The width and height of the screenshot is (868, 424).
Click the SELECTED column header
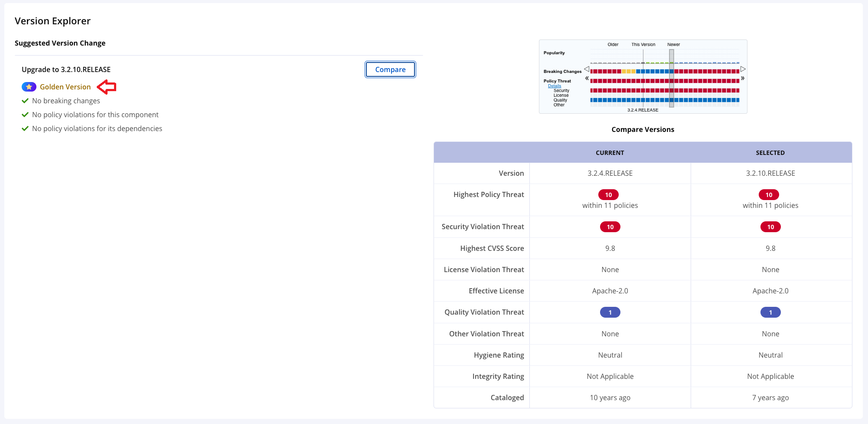tap(770, 153)
